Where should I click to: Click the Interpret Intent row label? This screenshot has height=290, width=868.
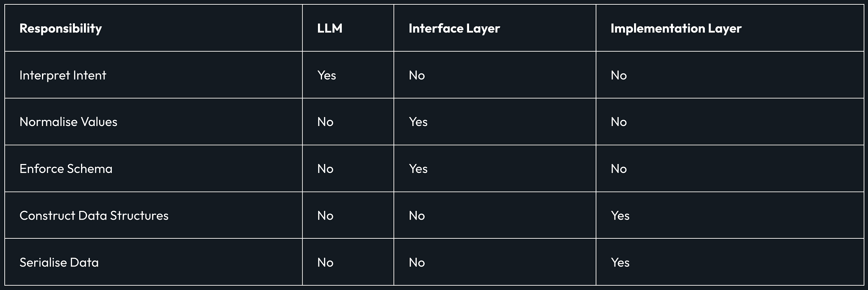63,75
